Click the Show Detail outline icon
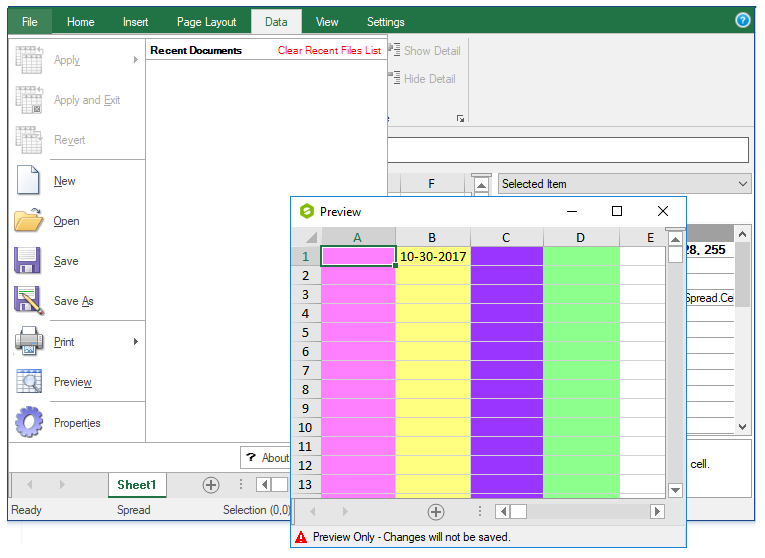The width and height of the screenshot is (765, 558). point(394,50)
